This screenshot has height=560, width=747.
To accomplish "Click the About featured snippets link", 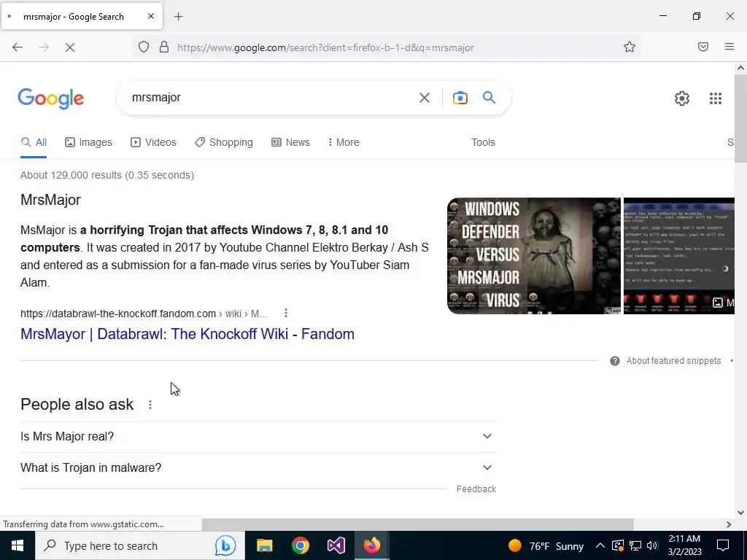I will click(673, 361).
